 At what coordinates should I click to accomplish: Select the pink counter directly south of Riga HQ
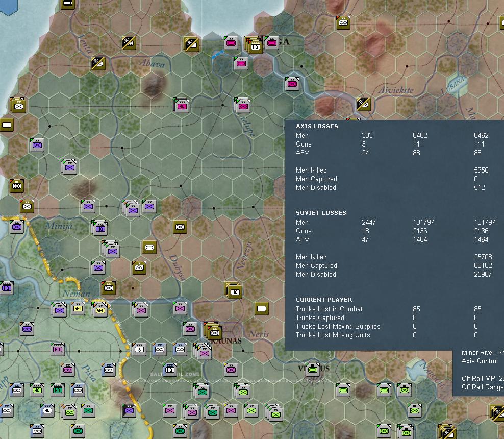pyautogui.click(x=241, y=63)
